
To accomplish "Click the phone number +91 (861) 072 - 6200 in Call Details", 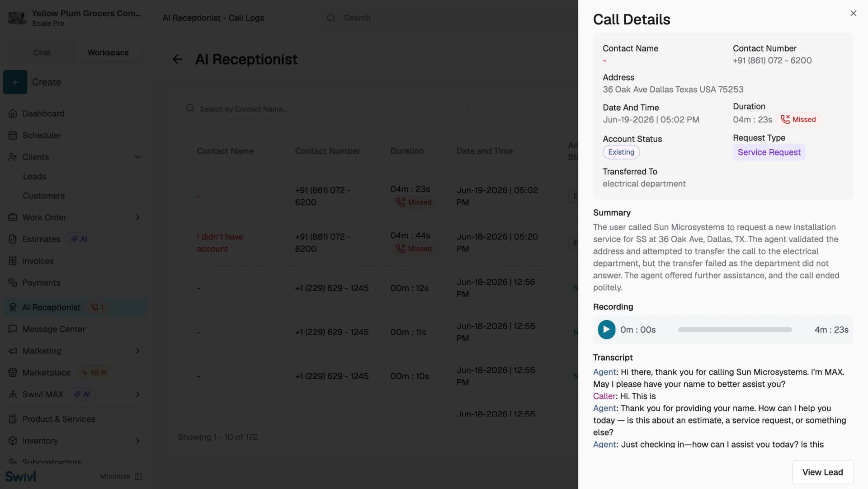I will point(772,61).
